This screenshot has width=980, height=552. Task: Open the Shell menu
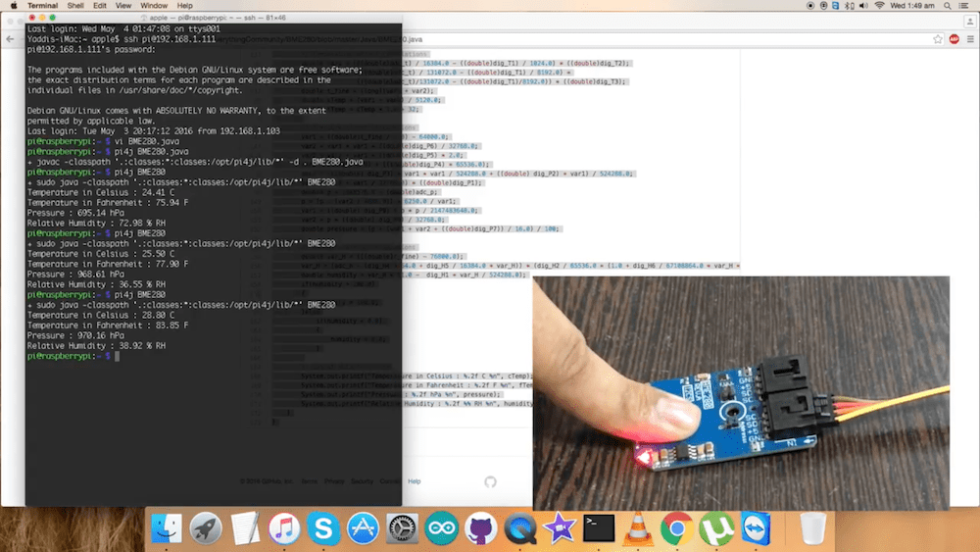pyautogui.click(x=75, y=6)
